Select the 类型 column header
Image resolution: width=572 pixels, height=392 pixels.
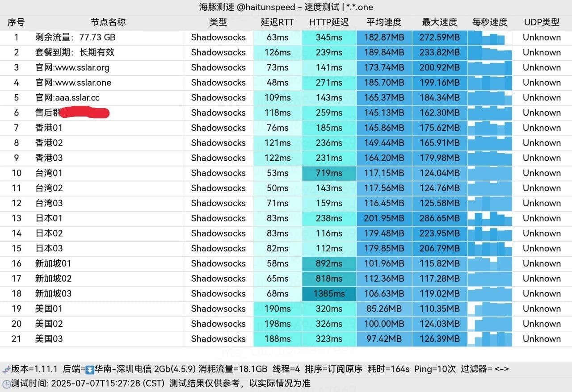point(218,22)
